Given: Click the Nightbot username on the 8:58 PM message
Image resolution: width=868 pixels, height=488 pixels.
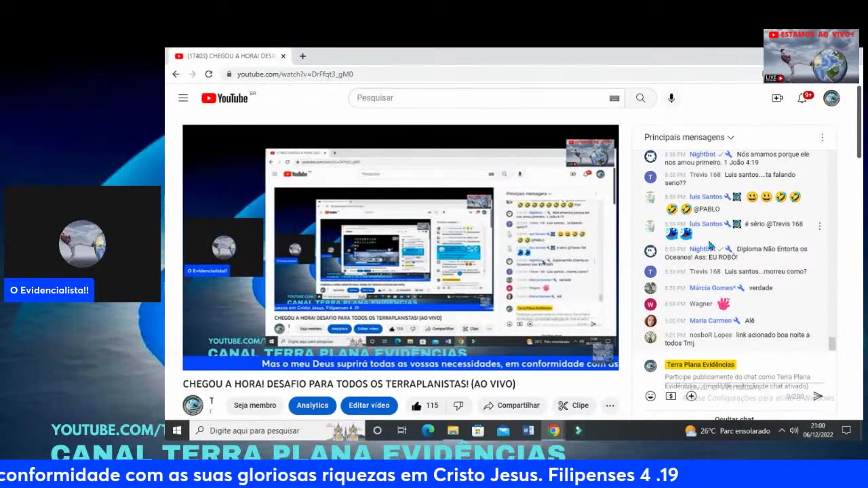Looking at the screenshot, I should click(703, 155).
